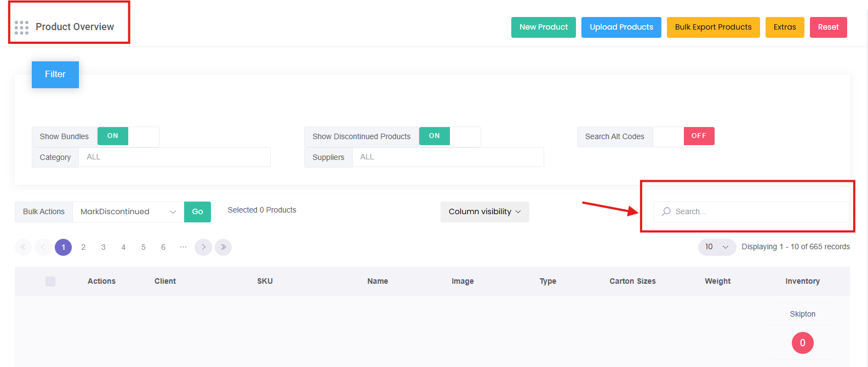Expand the Column visibility dropdown

coord(484,212)
